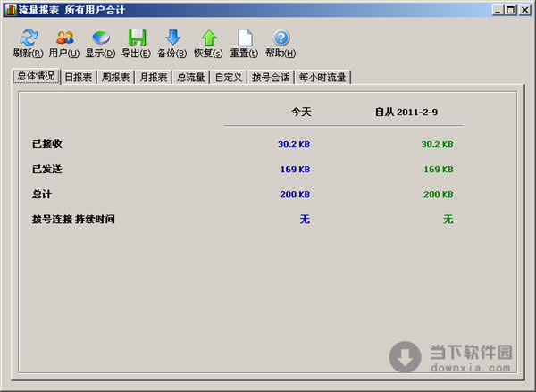Maximize the 流量报表 window
Viewport: 536px width, 392px height.
[510, 10]
